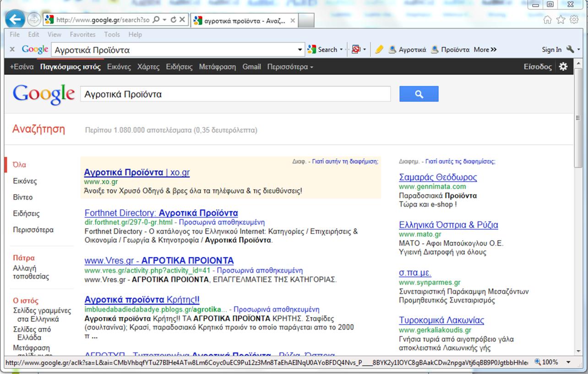Open the IE Home icon
The width and height of the screenshot is (588, 374).
click(547, 20)
